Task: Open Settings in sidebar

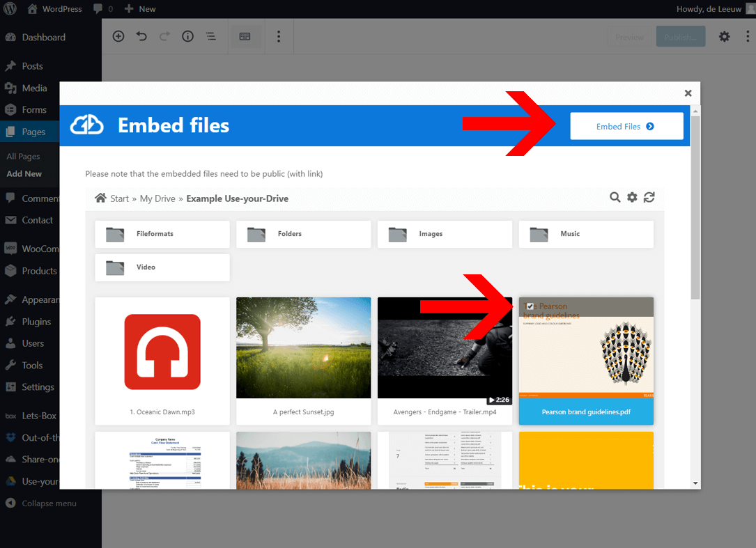Action: click(29, 387)
